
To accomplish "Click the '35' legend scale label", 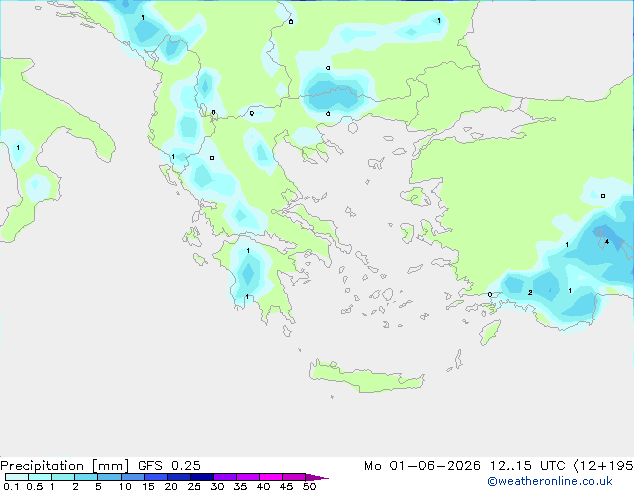I will pos(240,486).
